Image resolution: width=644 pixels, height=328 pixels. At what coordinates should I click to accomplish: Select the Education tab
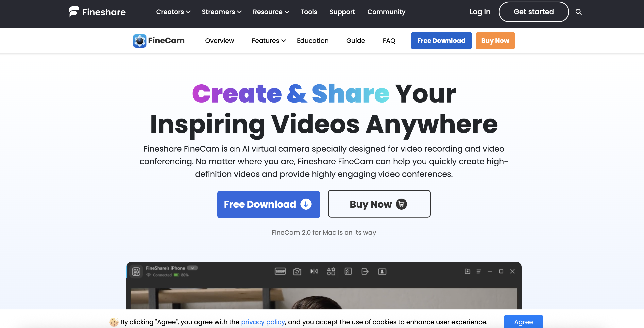[313, 41]
